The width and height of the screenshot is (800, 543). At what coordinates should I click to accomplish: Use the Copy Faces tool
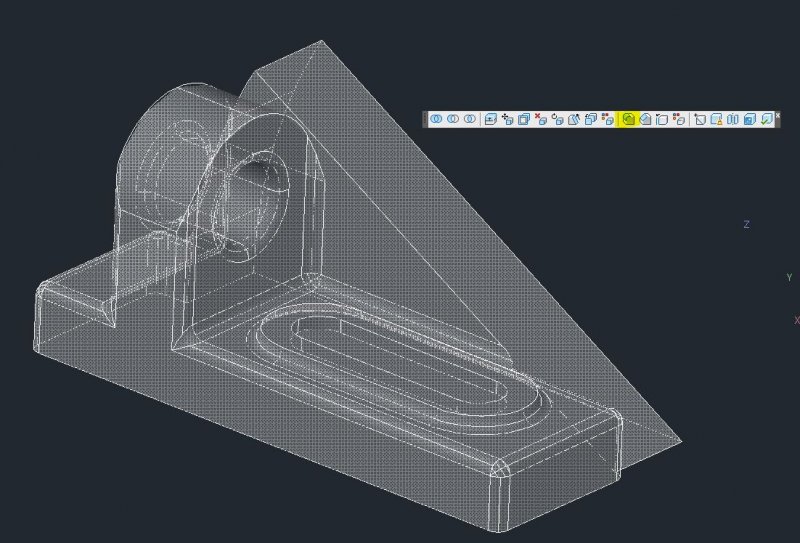pyautogui.click(x=591, y=119)
